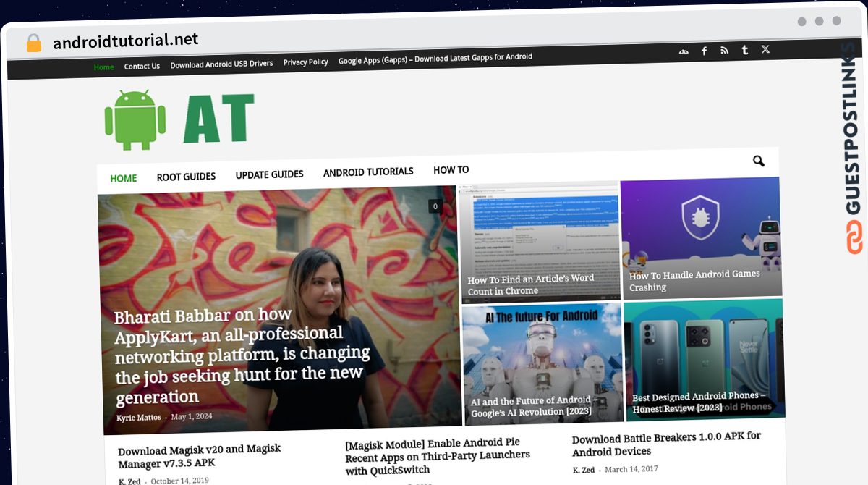Open the X (Twitter) social icon
The image size is (868, 485).
click(765, 49)
